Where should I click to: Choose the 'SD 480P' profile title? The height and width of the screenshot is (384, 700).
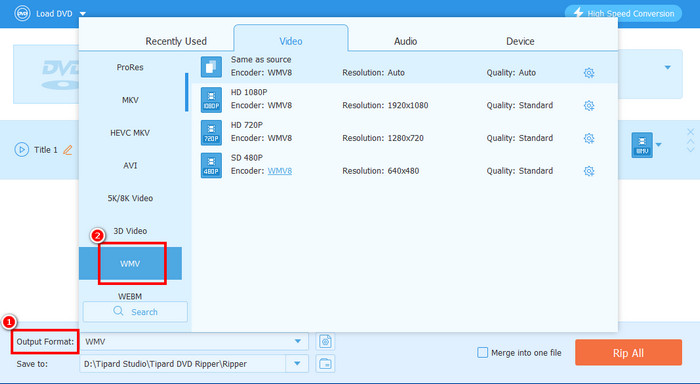(x=246, y=158)
